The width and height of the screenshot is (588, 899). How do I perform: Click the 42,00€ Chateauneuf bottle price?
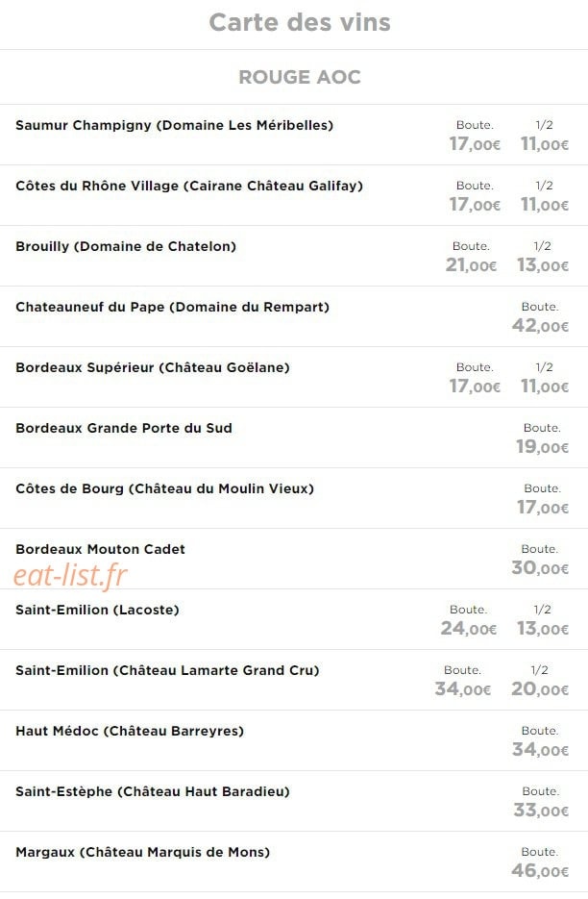click(x=540, y=326)
